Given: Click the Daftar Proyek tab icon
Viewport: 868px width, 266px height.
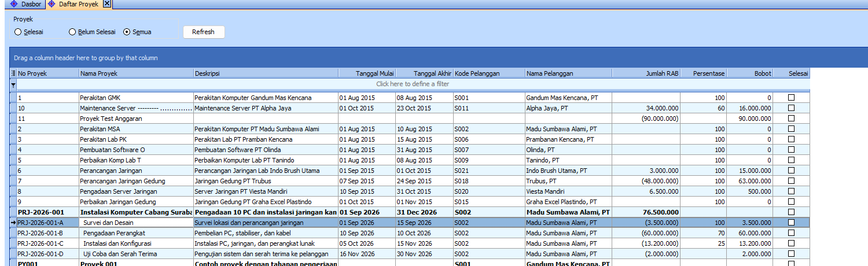Looking at the screenshot, I should (x=52, y=4).
